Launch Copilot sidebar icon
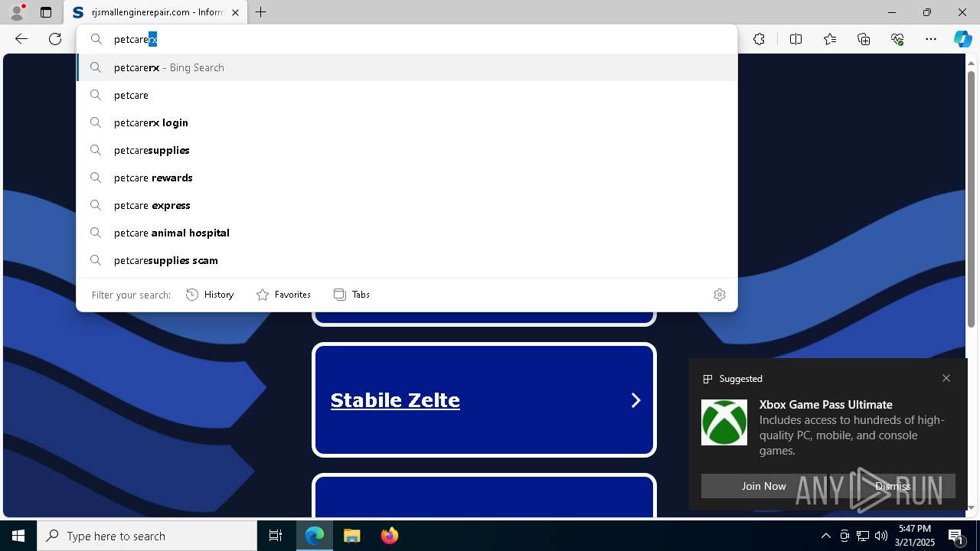Screen dimensions: 980x551 (962, 39)
